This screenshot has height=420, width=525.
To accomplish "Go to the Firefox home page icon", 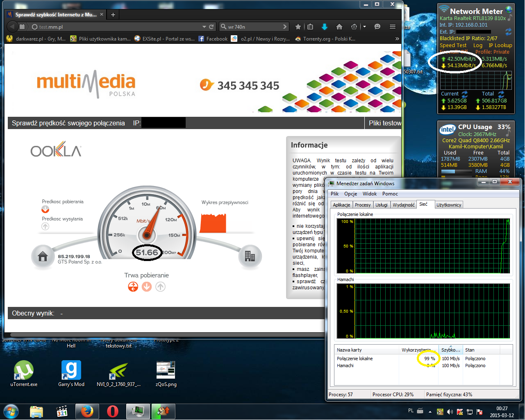I will tap(339, 27).
